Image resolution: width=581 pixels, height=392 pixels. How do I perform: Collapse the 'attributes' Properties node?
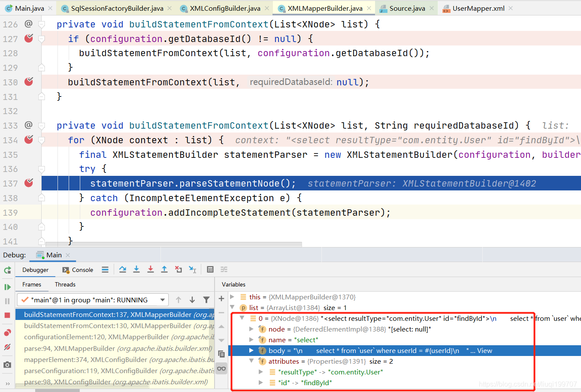coord(251,361)
